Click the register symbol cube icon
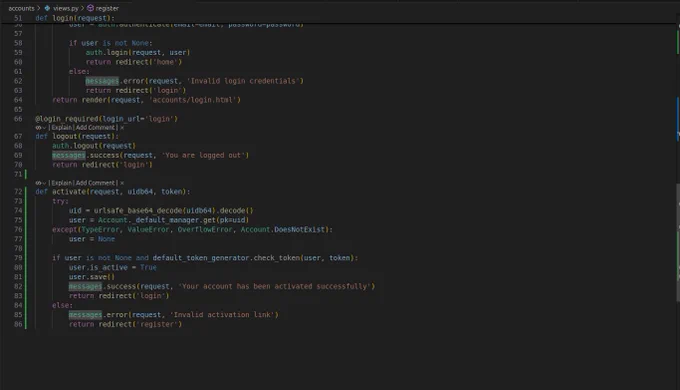Image resolution: width=680 pixels, height=390 pixels. coord(90,8)
